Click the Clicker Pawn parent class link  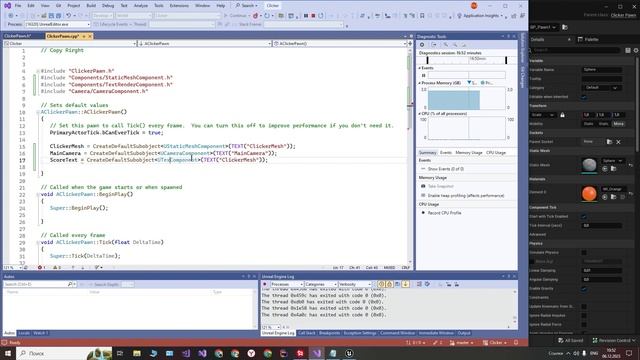pos(623,15)
